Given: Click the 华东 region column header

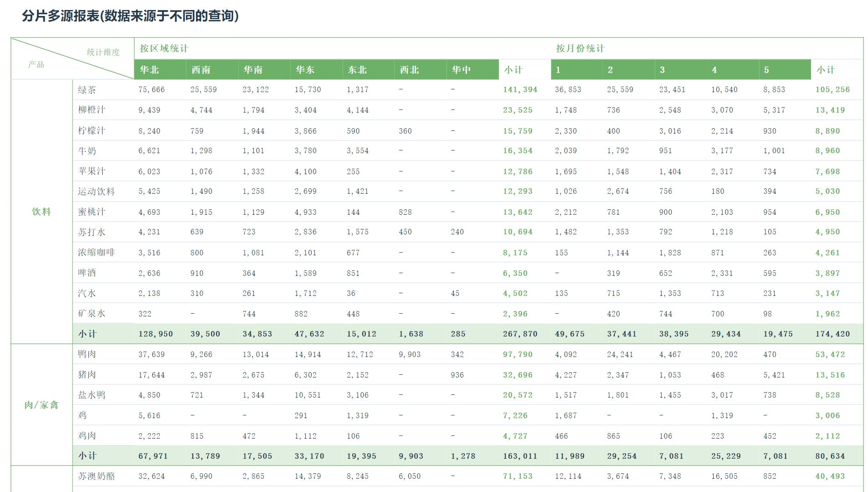Looking at the screenshot, I should click(316, 70).
